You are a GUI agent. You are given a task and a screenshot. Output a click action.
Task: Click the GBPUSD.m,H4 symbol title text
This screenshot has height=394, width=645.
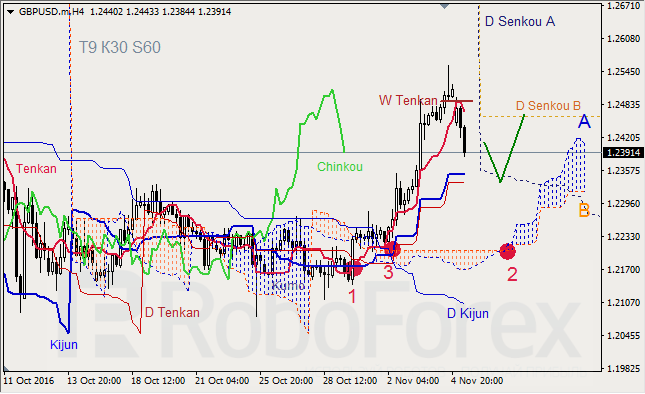click(x=51, y=12)
